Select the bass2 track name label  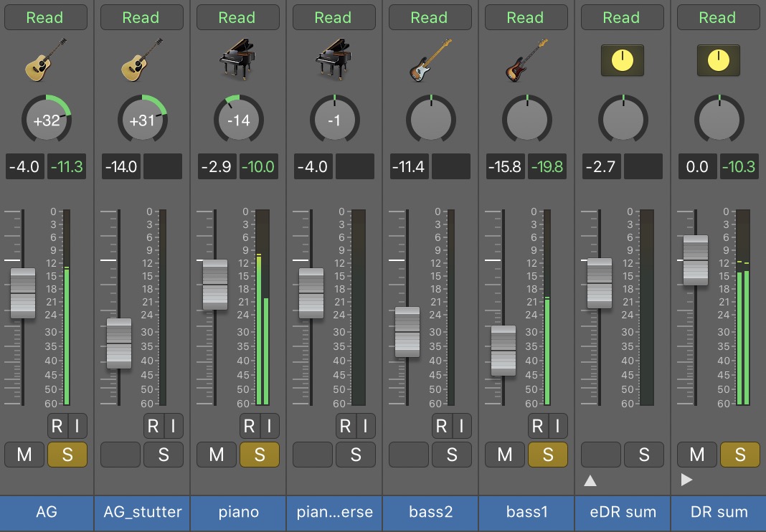(429, 513)
